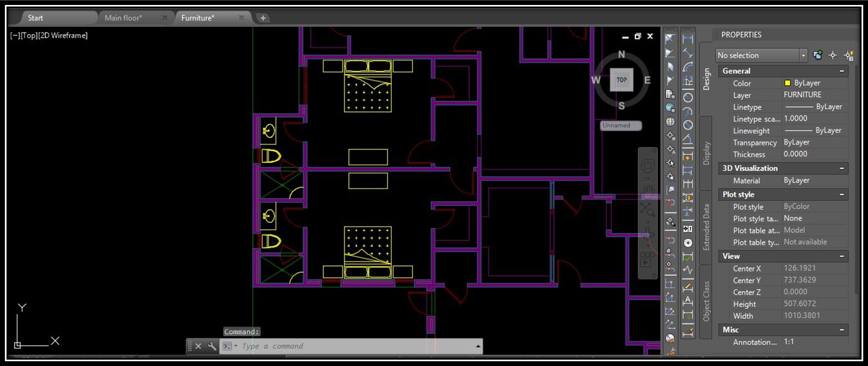Click the [2D Wireframe] visual style label

(63, 35)
